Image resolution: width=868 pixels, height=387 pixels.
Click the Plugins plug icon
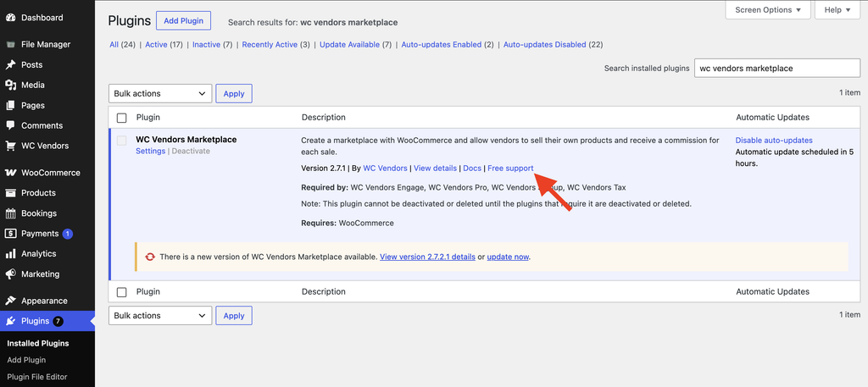pyautogui.click(x=10, y=321)
